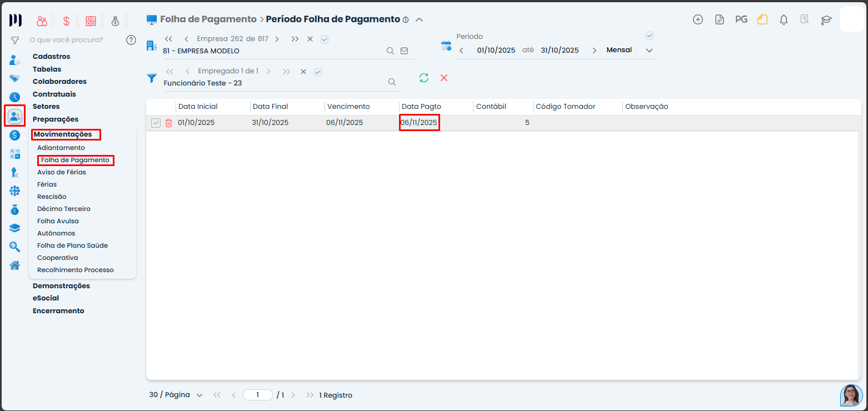Image resolution: width=868 pixels, height=411 pixels.
Task: Open the Aviso de Férias submenu item
Action: pyautogui.click(x=62, y=172)
